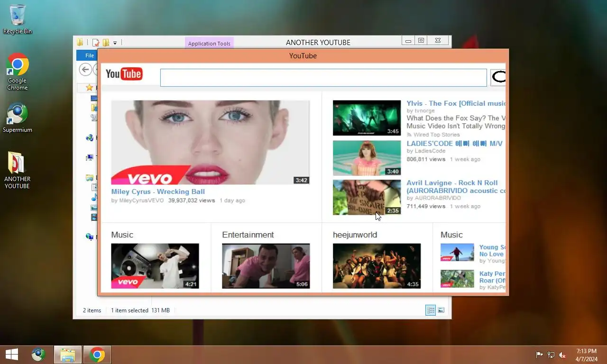Open the network tray icon
The width and height of the screenshot is (607, 364).
pyautogui.click(x=551, y=355)
